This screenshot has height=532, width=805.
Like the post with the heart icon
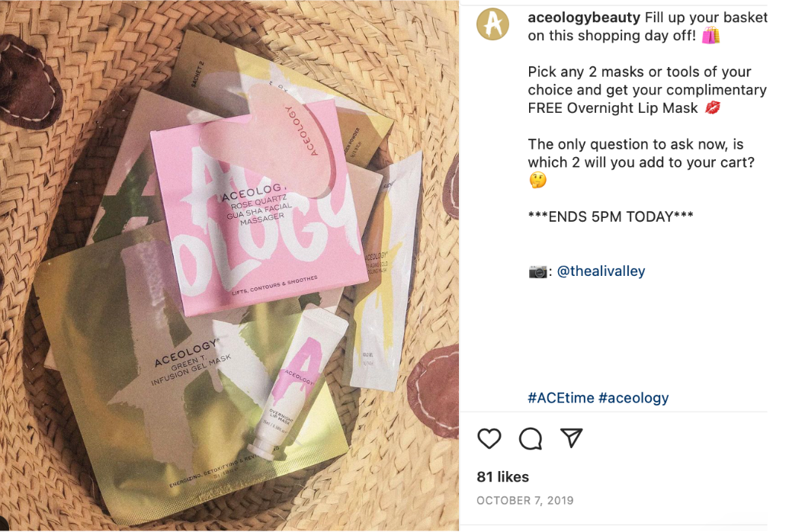(489, 438)
